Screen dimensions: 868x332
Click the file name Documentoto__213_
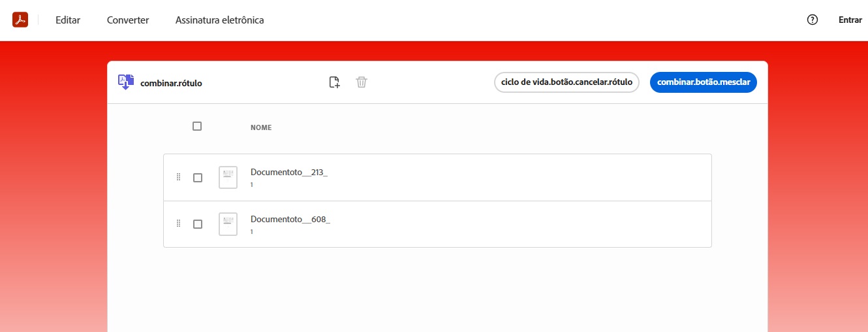[289, 173]
